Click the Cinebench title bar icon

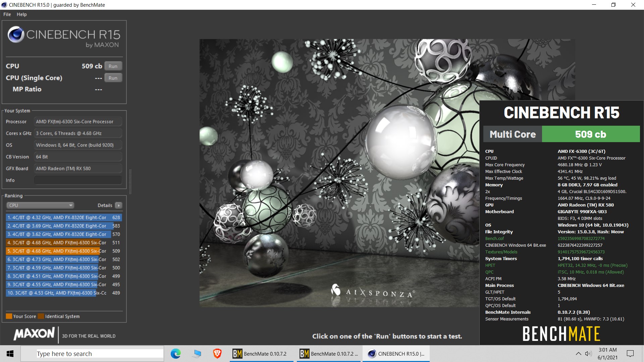4,5
